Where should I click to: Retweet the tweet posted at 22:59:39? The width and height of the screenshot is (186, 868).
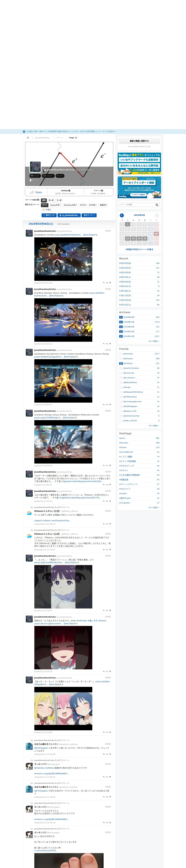[x=107, y=466]
